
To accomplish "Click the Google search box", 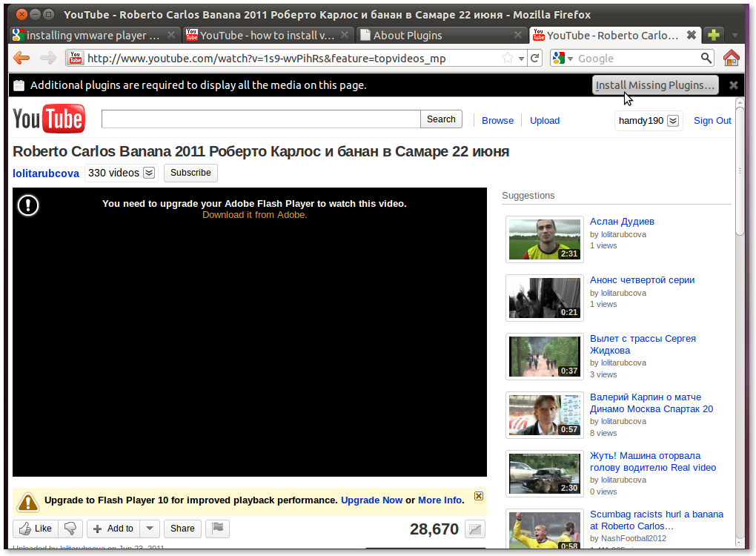I will pyautogui.click(x=637, y=59).
